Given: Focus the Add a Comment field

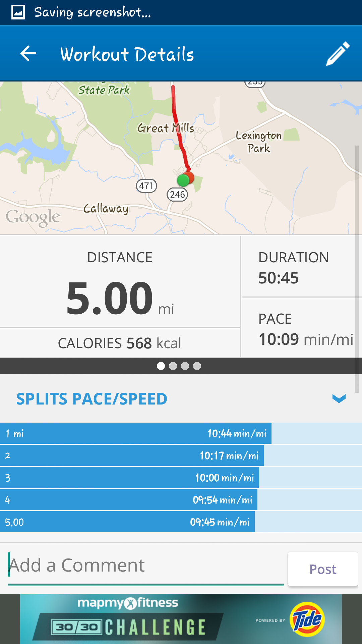Looking at the screenshot, I should (146, 566).
